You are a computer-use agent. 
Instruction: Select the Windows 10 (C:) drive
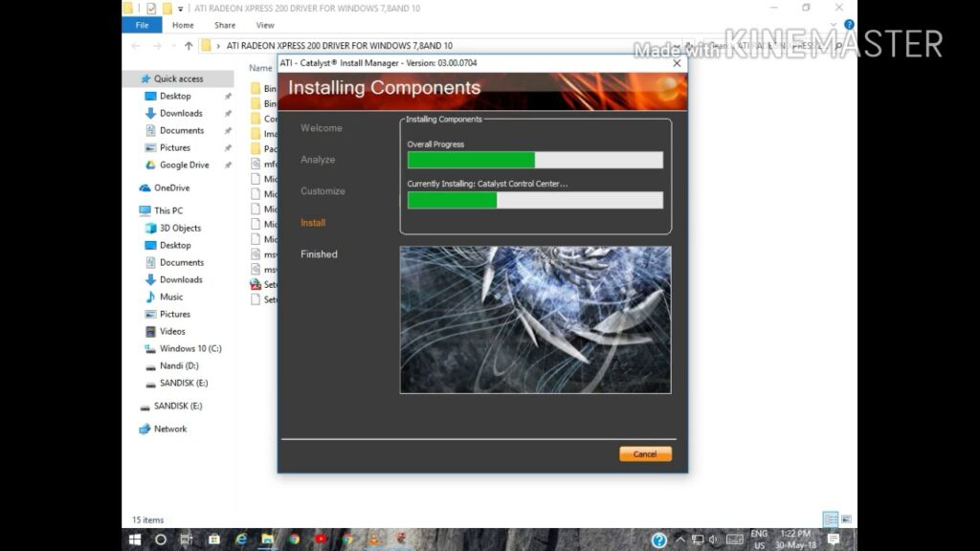[189, 348]
